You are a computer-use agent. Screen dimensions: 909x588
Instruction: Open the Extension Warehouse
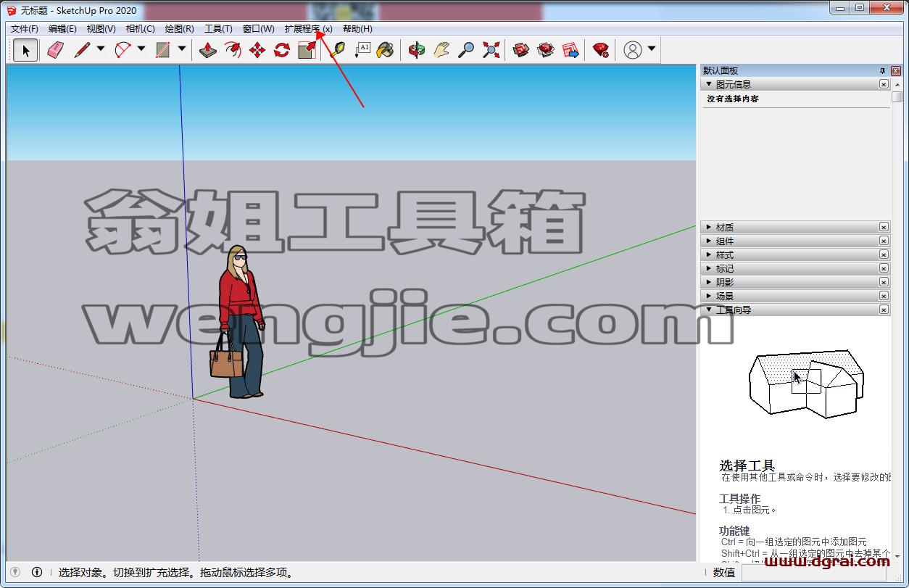point(546,50)
